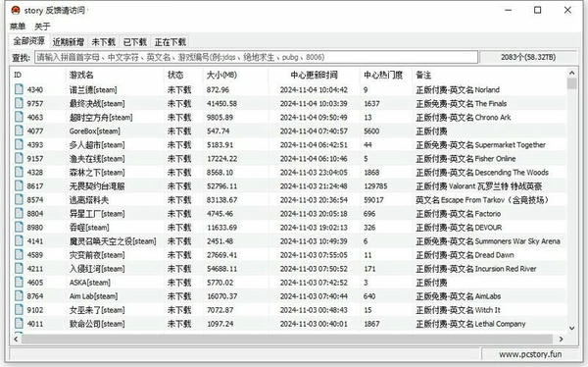
Task: Sort by the 状态 column header
Action: tap(184, 75)
